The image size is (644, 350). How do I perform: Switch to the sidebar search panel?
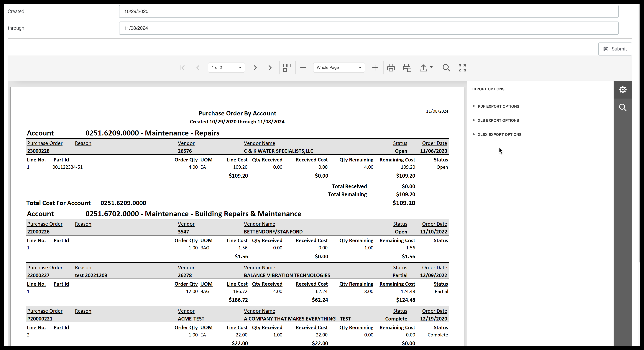(622, 108)
